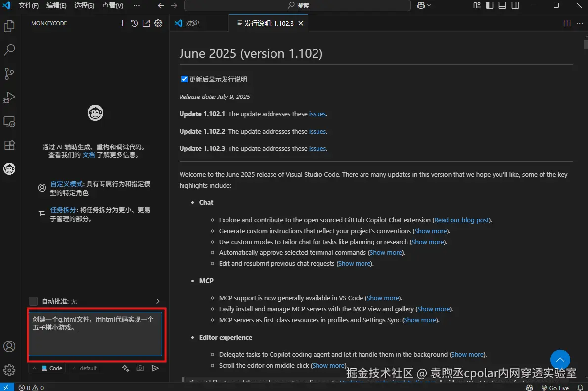Image resolution: width=588 pixels, height=391 pixels.
Task: Open the Accounts menu icon
Action: point(9,346)
